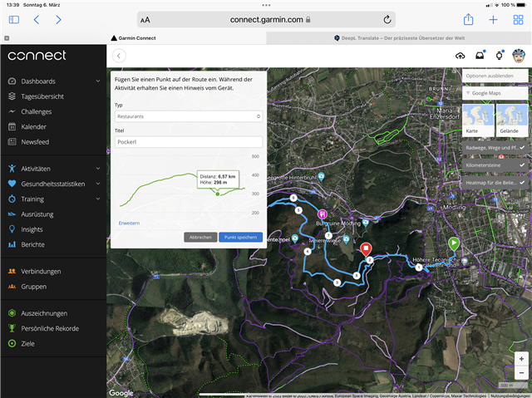Go forward with Safari forward arrow
The image size is (532, 398).
58,20
